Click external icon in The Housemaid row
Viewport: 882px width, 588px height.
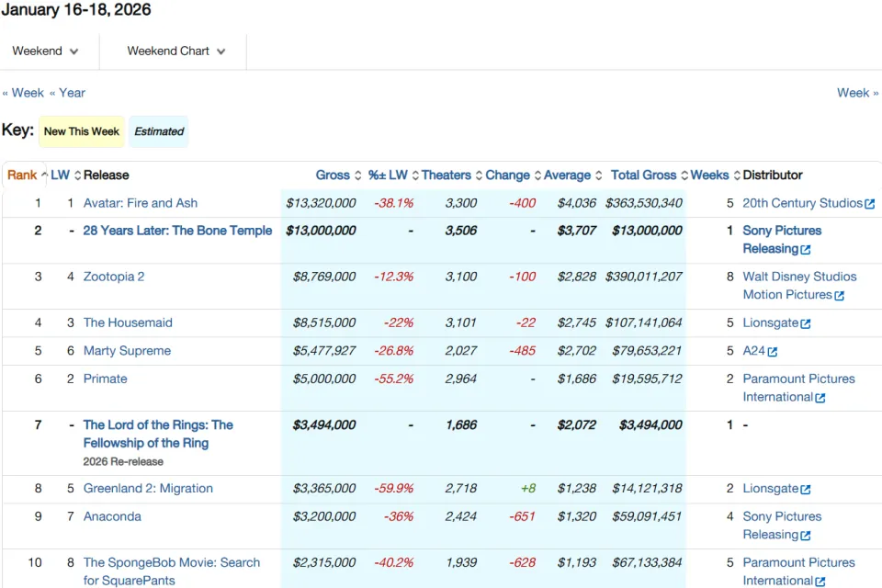click(x=806, y=323)
